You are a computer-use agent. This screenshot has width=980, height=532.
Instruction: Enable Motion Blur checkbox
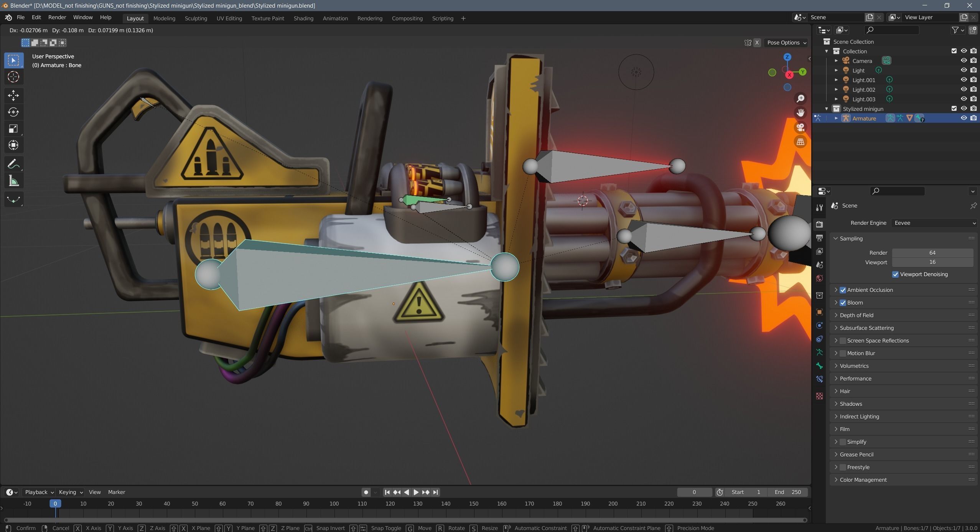(x=843, y=353)
